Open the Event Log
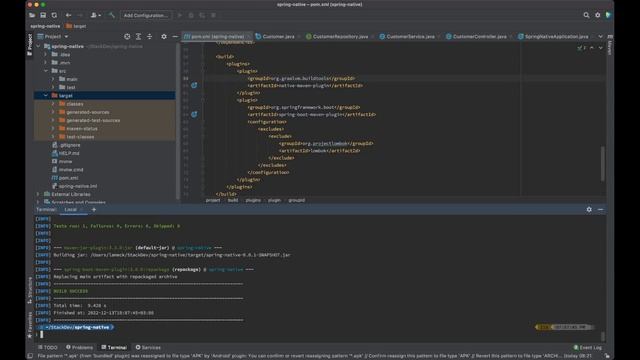640x360 pixels. coord(587,347)
